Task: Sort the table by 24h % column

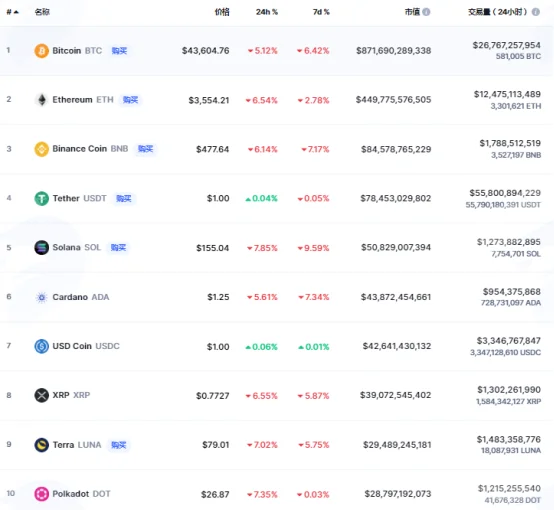Action: point(267,12)
